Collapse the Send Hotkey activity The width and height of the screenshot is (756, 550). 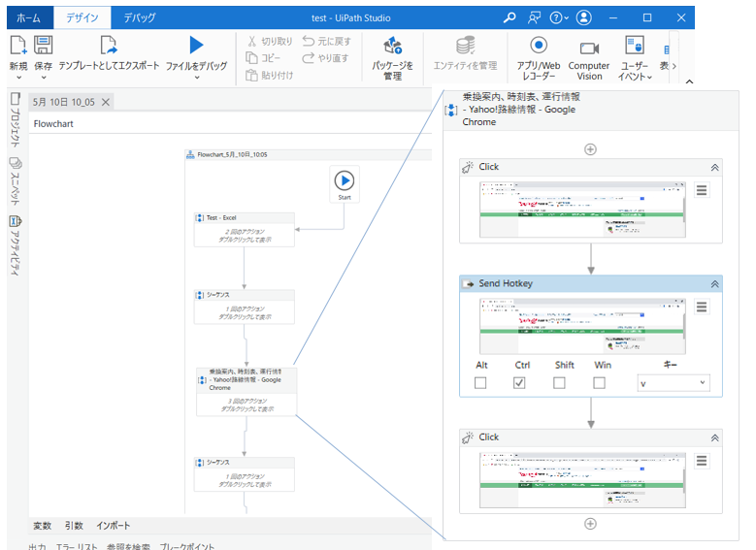[x=715, y=284]
